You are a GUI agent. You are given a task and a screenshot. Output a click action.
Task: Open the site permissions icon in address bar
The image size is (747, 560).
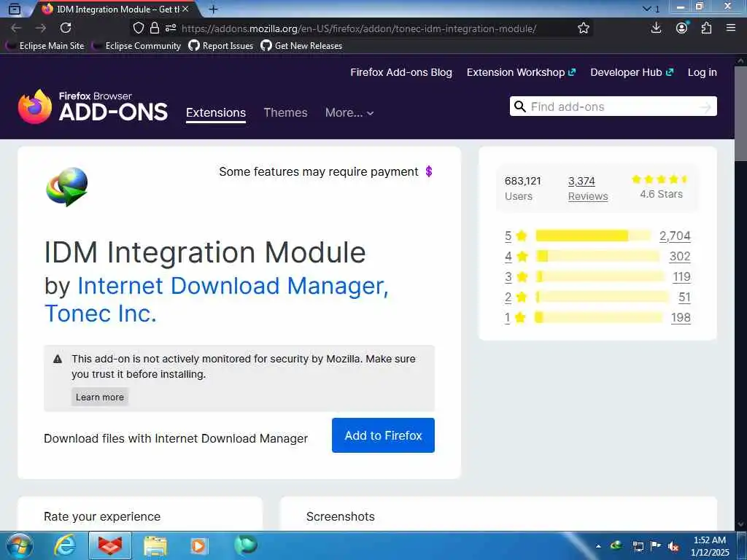[171, 28]
